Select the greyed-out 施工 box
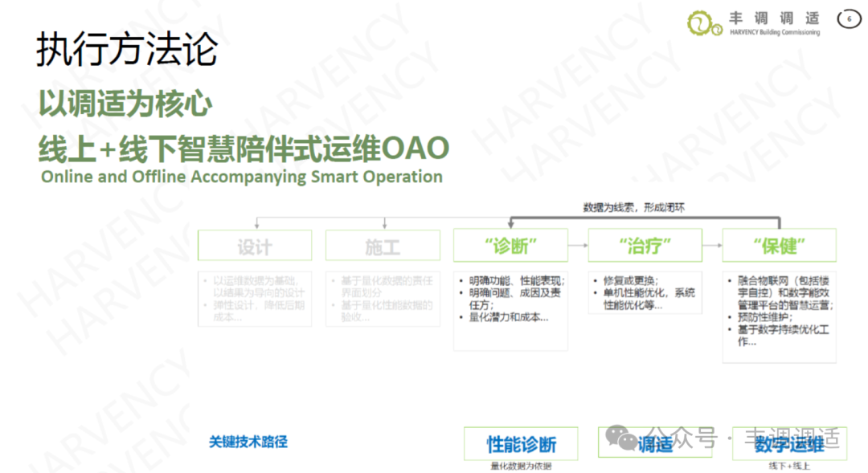The image size is (868, 473). coord(383,246)
